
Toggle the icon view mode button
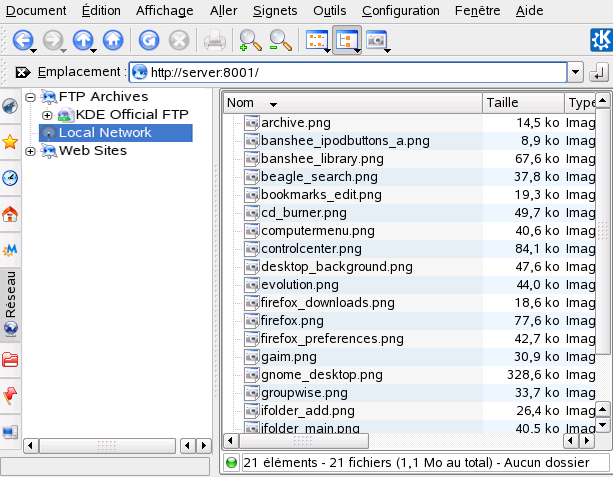pos(316,41)
